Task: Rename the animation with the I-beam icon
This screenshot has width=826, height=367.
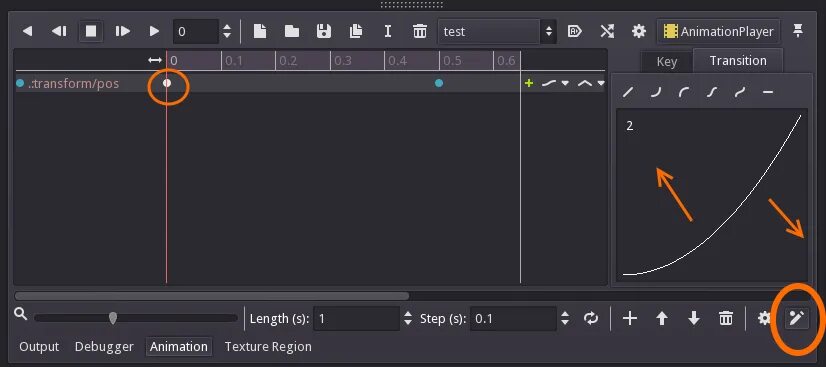Action: click(388, 32)
